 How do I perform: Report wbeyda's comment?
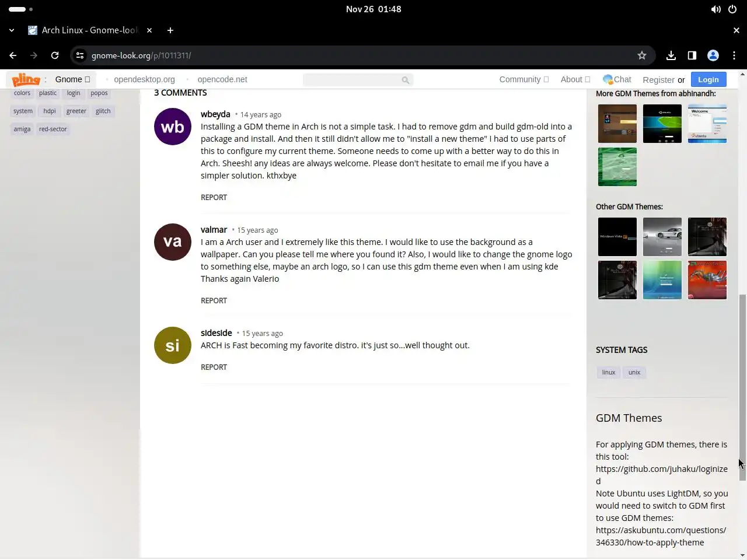point(214,197)
